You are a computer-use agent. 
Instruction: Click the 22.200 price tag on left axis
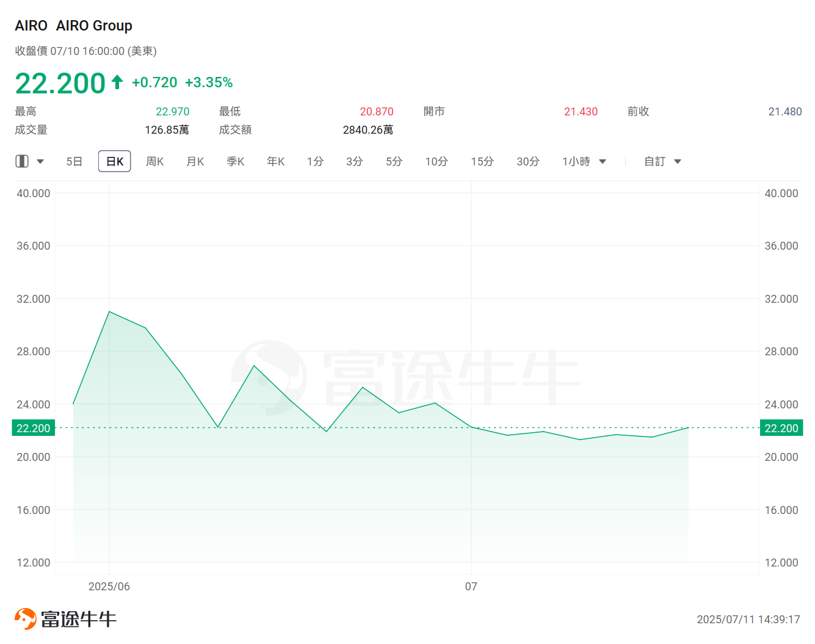click(x=34, y=428)
